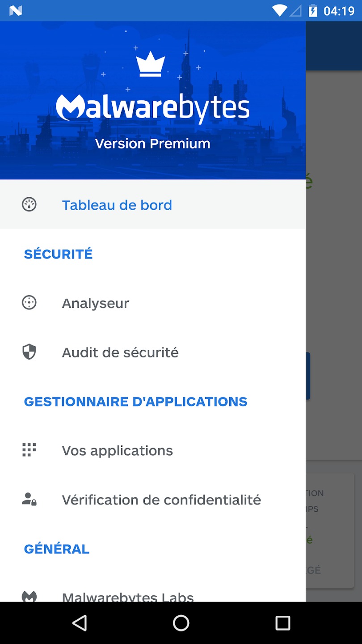Tap dimmed area to close drawer
This screenshot has height=644, width=362.
[x=334, y=268]
